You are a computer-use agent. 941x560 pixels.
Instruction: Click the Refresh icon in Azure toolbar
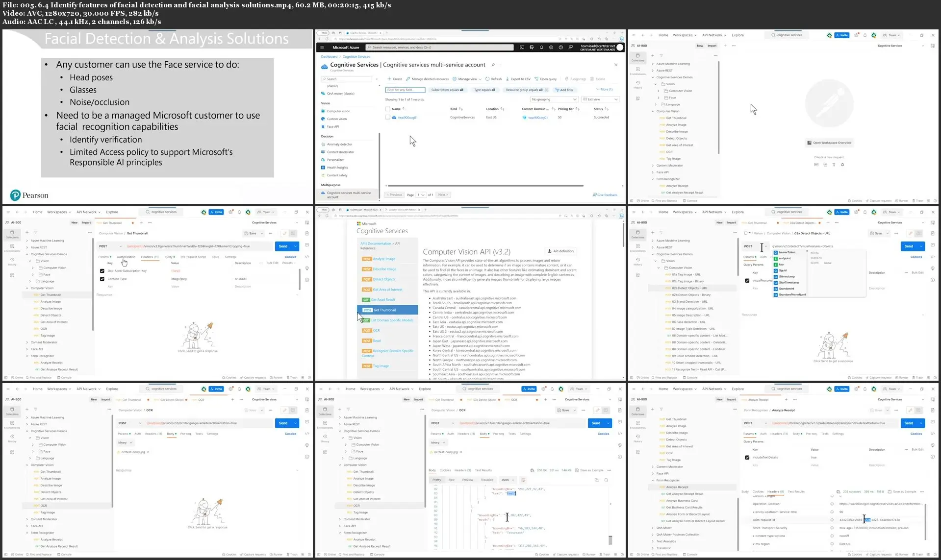[487, 79]
